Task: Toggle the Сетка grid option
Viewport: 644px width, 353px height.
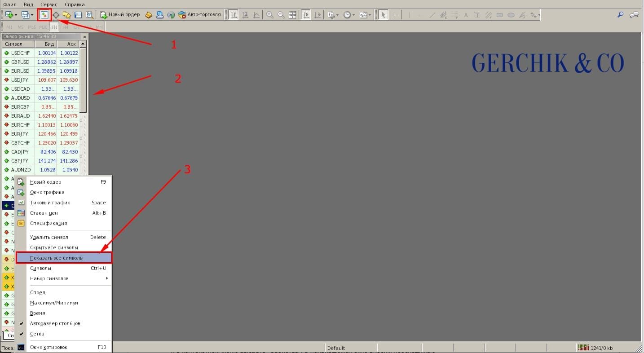Action: coord(37,334)
